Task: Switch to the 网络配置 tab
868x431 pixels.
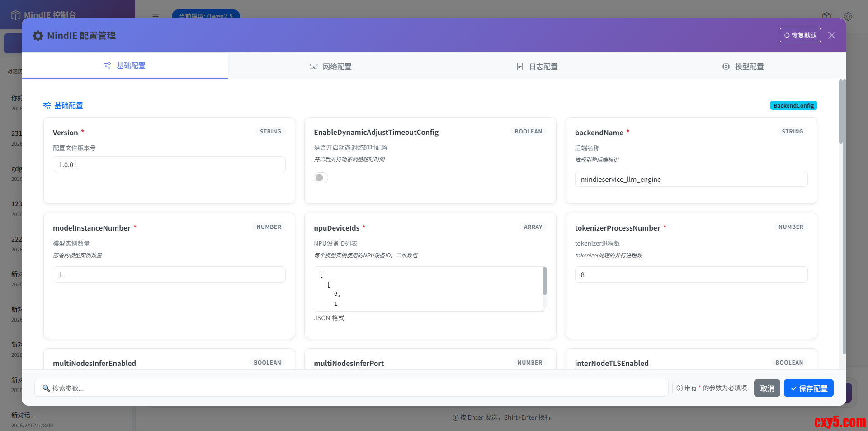Action: pyautogui.click(x=330, y=66)
